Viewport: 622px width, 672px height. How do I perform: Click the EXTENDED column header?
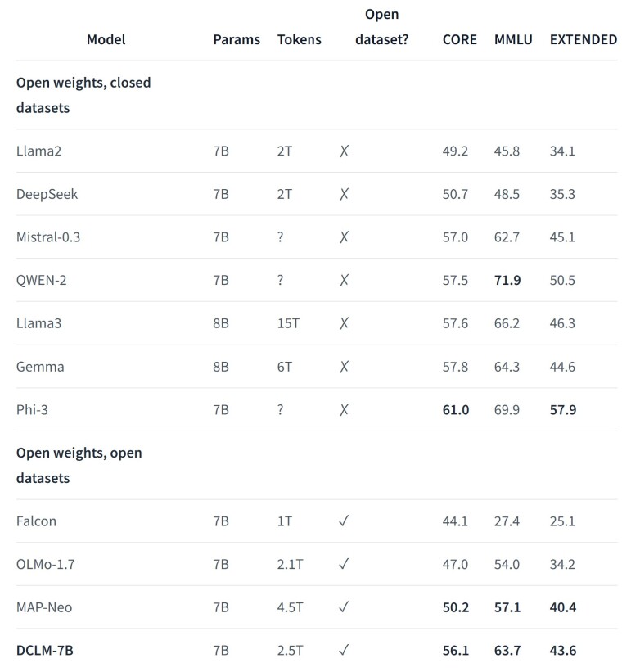pyautogui.click(x=583, y=39)
